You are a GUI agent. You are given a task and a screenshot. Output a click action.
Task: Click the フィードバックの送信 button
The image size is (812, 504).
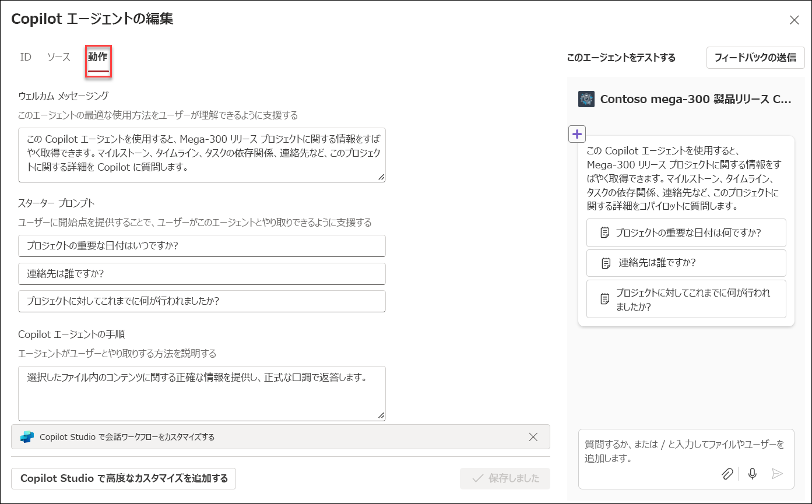[x=755, y=58]
